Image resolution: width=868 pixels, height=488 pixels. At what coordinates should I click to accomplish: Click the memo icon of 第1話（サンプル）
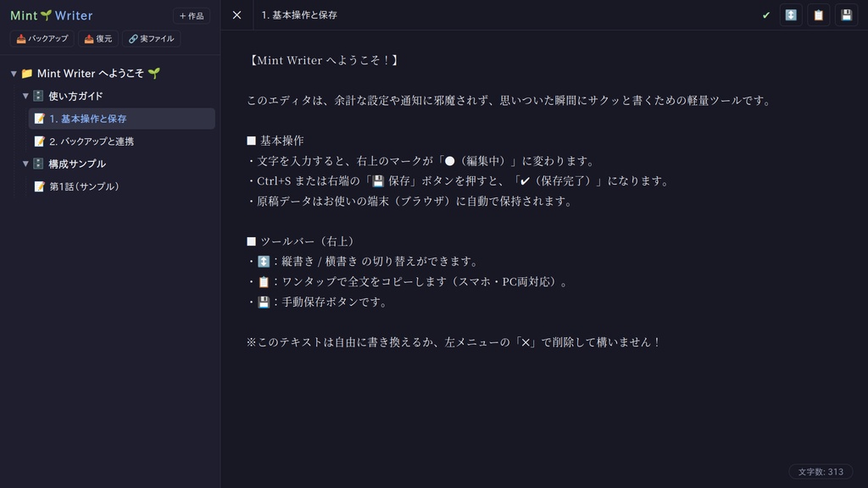pos(39,186)
